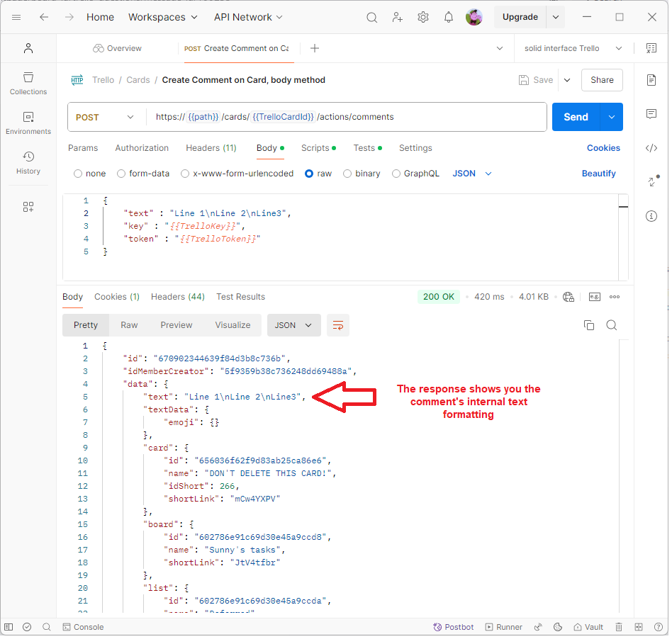The height and width of the screenshot is (639, 672).
Task: Open the Scripts tab
Action: 320,149
